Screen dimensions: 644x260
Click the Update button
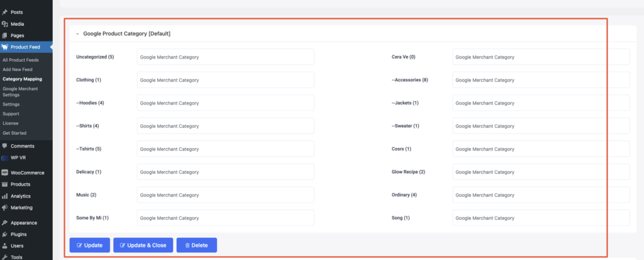click(x=89, y=245)
